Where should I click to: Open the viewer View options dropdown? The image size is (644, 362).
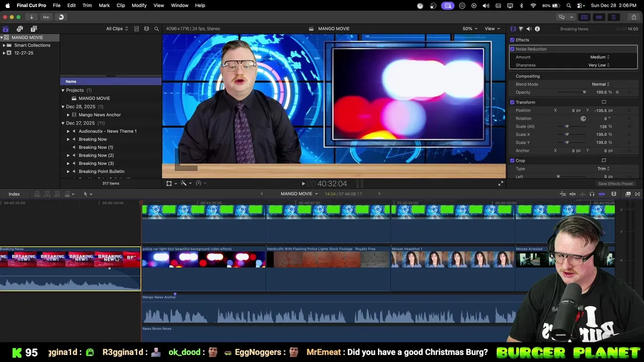(492, 29)
